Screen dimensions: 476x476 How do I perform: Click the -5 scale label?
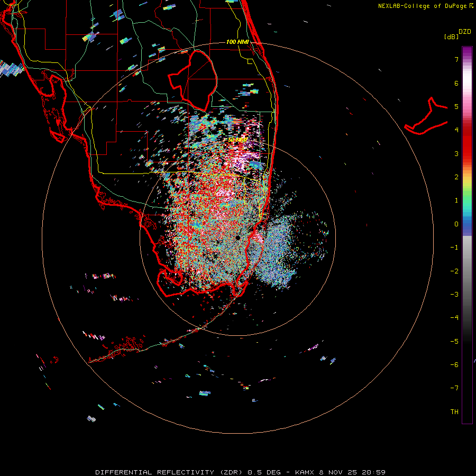(454, 342)
